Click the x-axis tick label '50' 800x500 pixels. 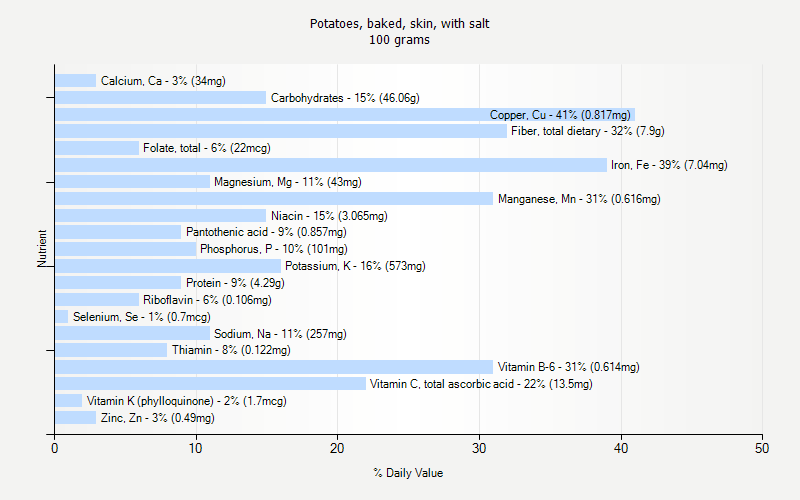762,448
